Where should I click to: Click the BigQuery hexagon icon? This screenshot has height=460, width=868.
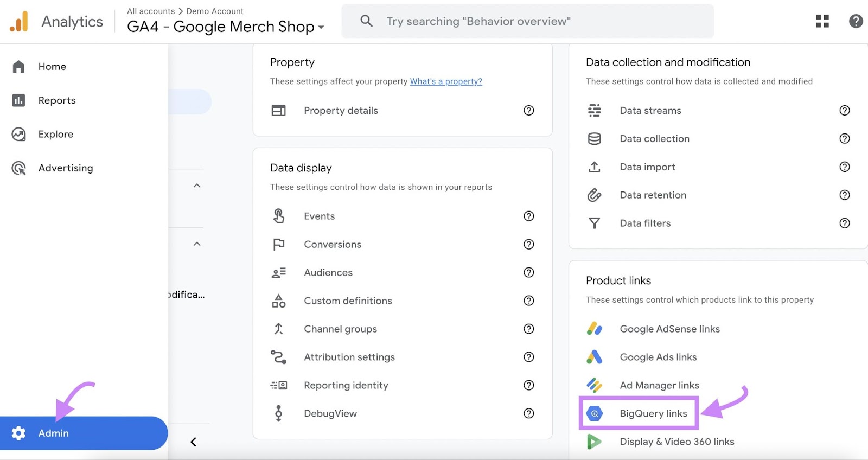coord(595,413)
